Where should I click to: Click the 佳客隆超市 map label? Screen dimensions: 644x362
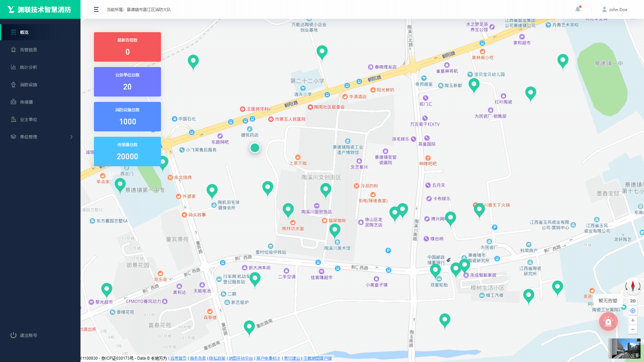321,278
